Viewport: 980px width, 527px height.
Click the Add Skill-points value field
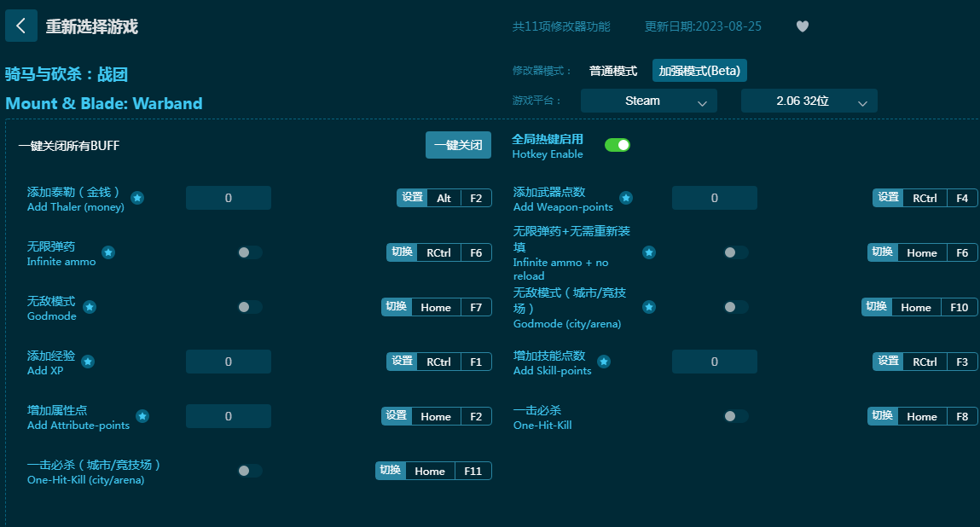click(715, 362)
